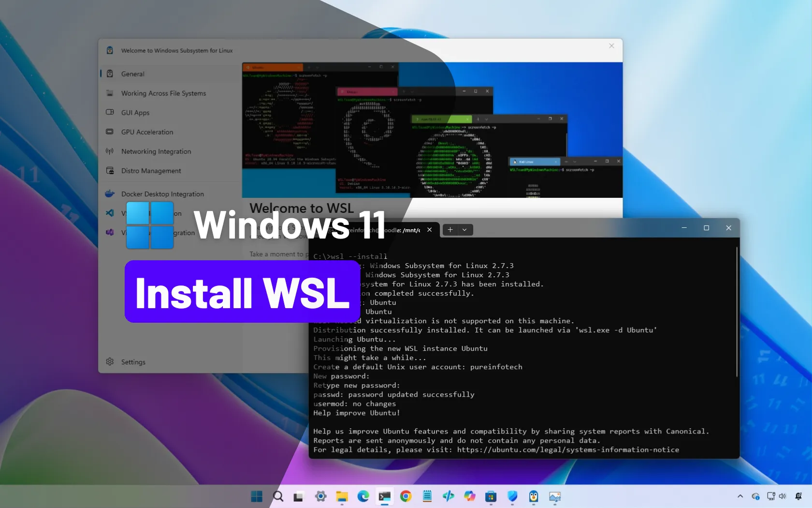Show hidden system tray icons

(740, 496)
